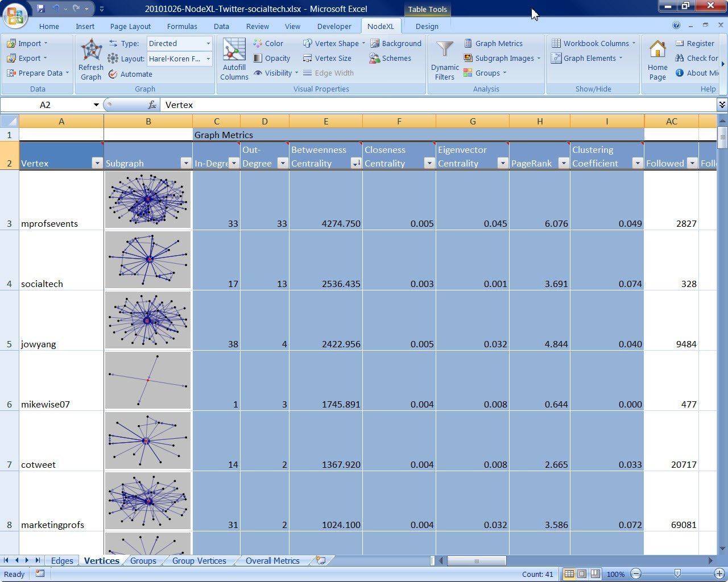
Task: Switch to Page Break Preview view
Action: (x=595, y=574)
